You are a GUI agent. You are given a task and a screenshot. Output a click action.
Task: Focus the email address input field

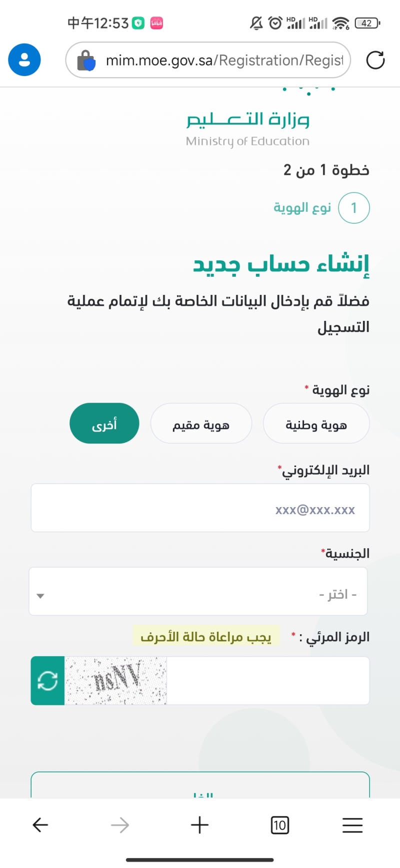(x=200, y=508)
